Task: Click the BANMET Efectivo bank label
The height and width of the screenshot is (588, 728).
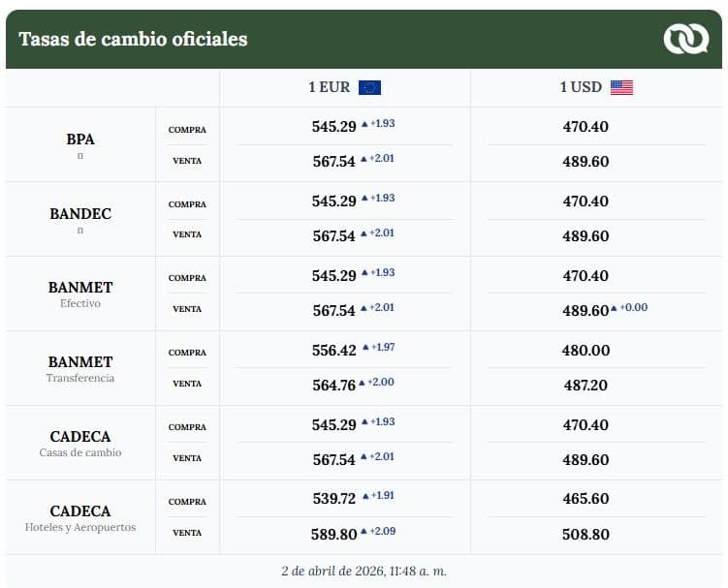Action: [x=80, y=294]
